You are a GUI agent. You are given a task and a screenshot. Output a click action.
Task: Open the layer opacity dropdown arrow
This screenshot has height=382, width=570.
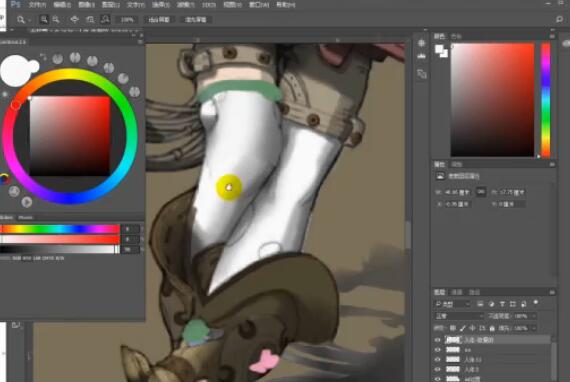click(x=534, y=316)
